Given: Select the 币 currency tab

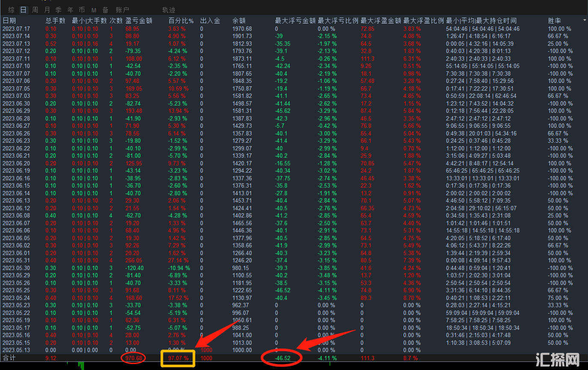Looking at the screenshot, I should (x=82, y=10).
